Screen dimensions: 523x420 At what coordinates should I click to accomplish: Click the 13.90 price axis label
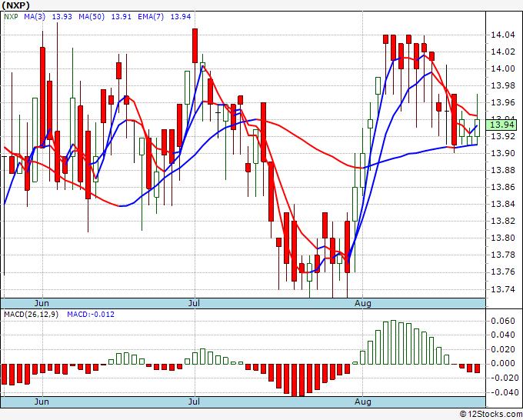502,153
